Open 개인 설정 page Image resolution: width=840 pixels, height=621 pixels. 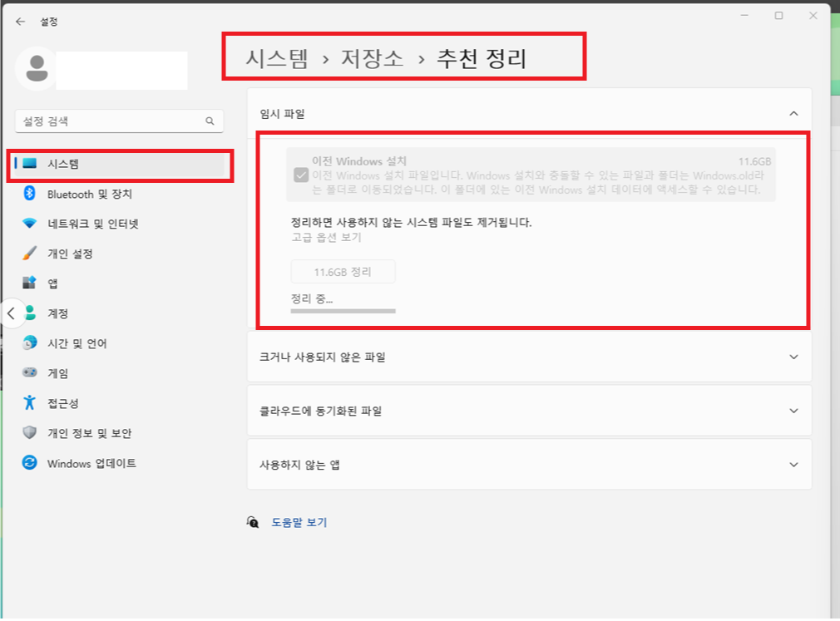click(x=120, y=254)
